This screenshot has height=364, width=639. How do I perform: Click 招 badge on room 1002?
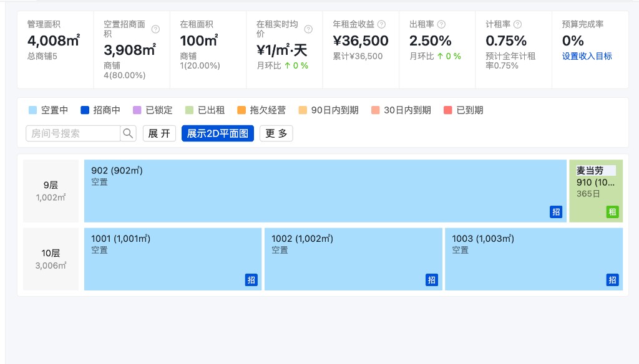point(432,280)
